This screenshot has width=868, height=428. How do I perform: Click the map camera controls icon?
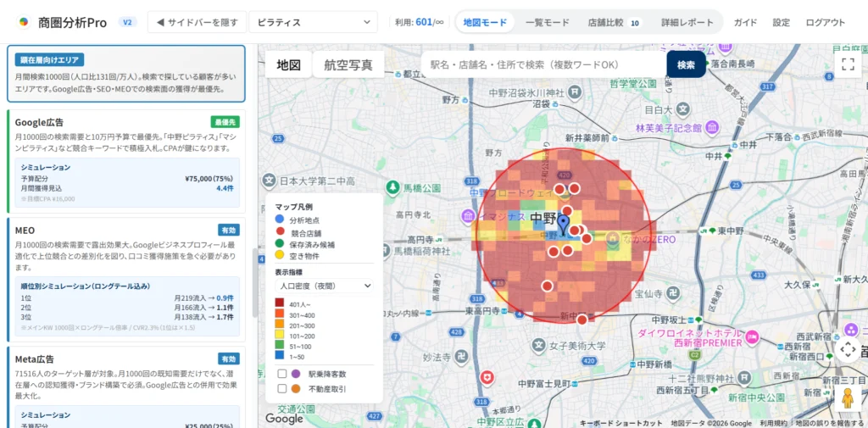(x=848, y=350)
